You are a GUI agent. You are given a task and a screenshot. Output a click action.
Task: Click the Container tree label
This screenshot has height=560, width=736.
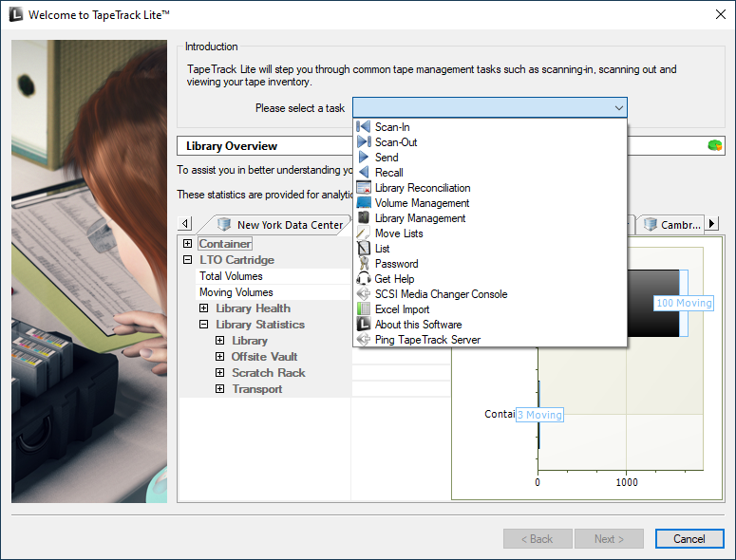(x=225, y=243)
